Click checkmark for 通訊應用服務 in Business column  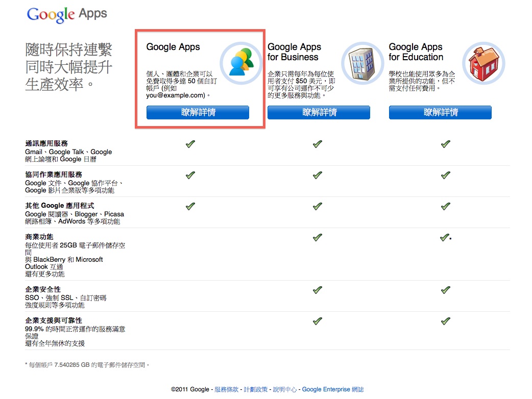pos(318,144)
